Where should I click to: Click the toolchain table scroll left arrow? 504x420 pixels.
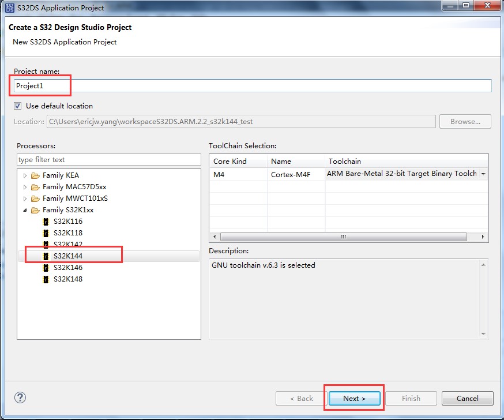tap(215, 237)
